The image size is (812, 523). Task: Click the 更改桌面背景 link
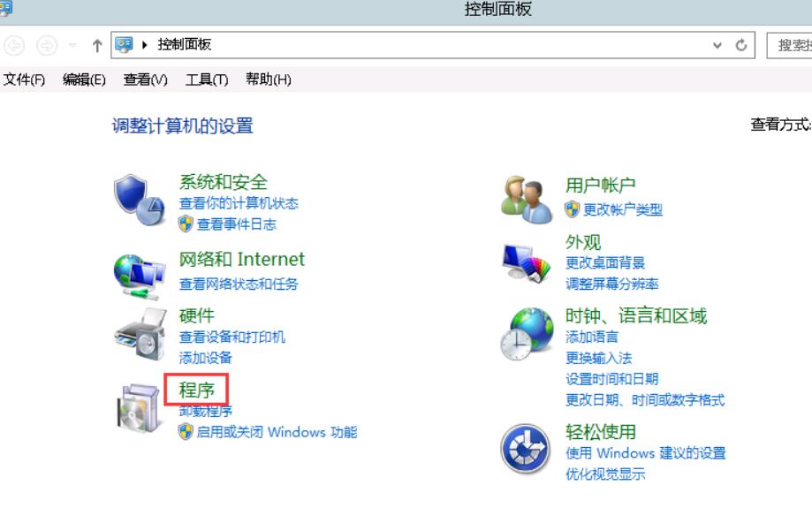coord(605,262)
